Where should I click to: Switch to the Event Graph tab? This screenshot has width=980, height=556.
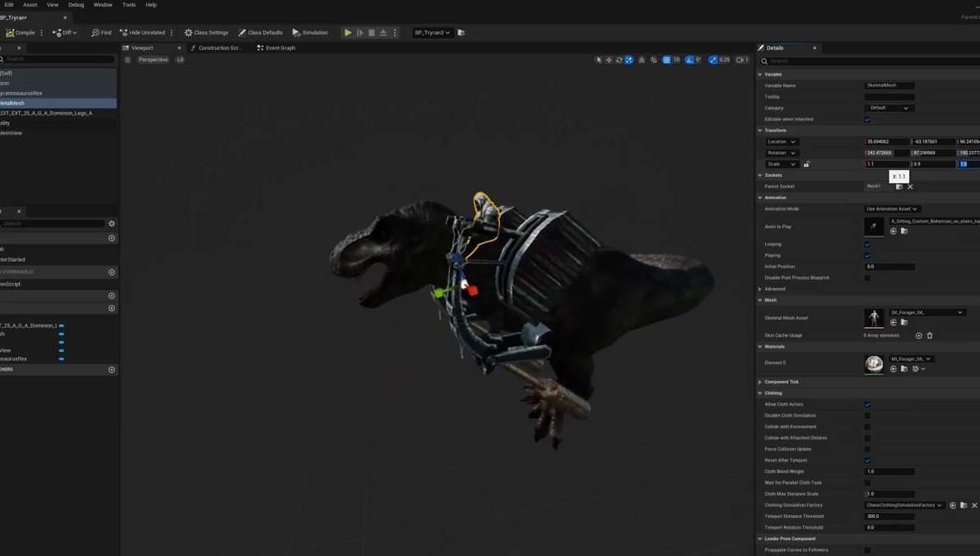(x=277, y=47)
